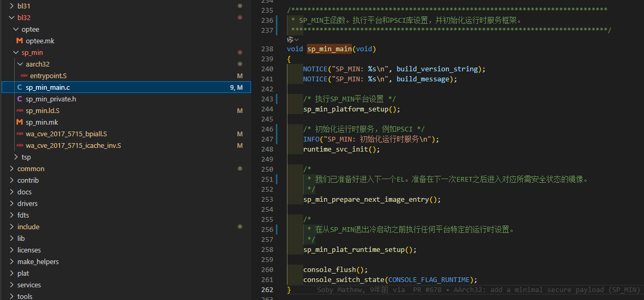Expand the common folder chevron
644x300 pixels.
tap(12, 168)
